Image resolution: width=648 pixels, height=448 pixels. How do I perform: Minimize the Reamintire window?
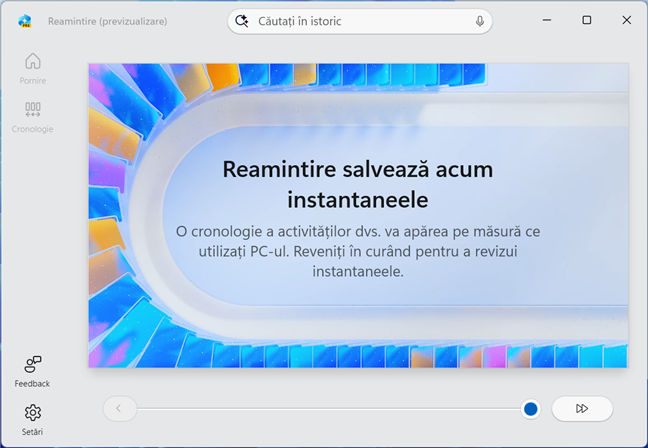(547, 20)
